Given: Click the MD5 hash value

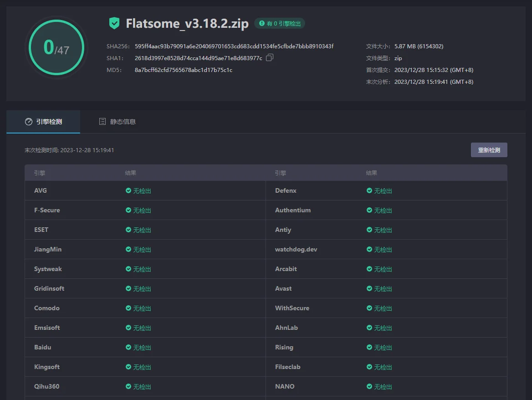Looking at the screenshot, I should pos(184,70).
